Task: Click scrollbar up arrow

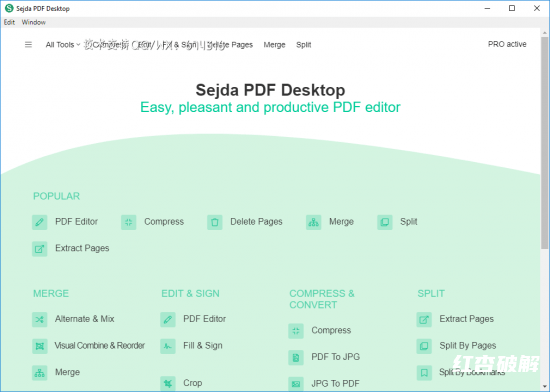Action: tap(544, 33)
